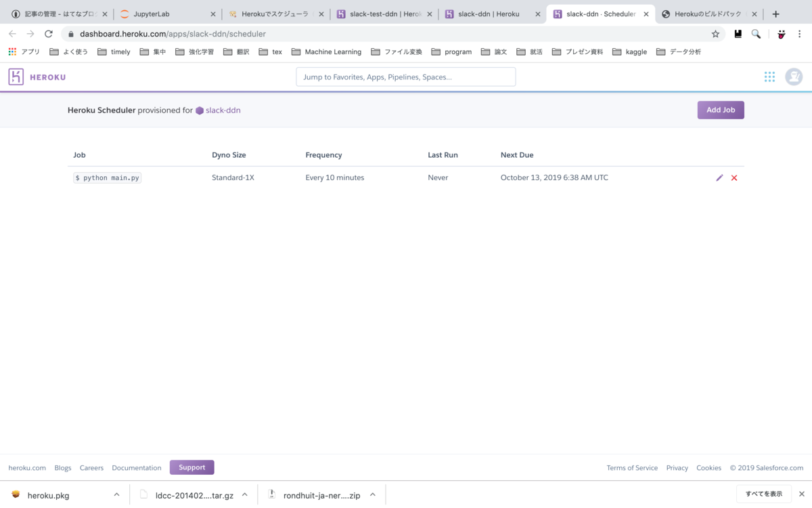
Task: Expand options for ldcc tar.gz download
Action: 245,494
